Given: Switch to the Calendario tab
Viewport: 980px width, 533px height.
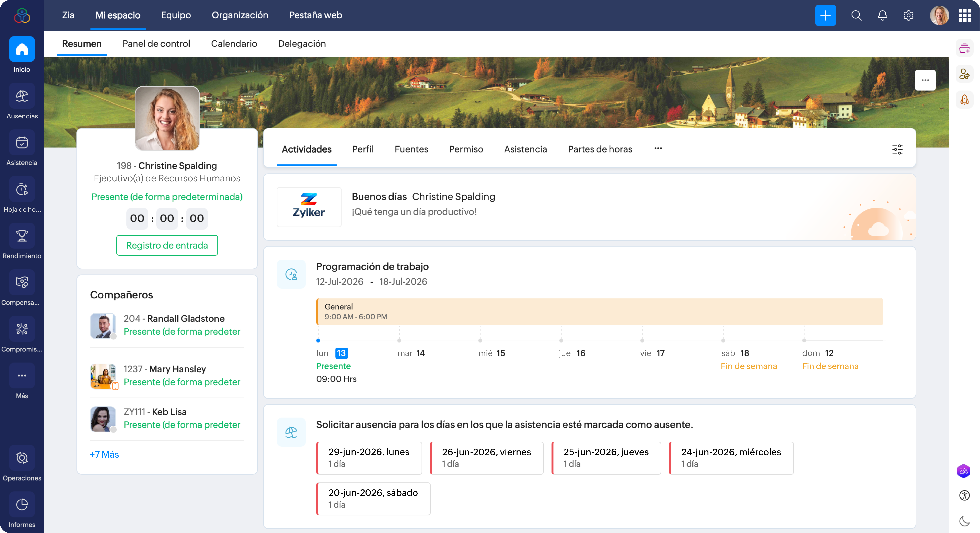Looking at the screenshot, I should coord(234,44).
